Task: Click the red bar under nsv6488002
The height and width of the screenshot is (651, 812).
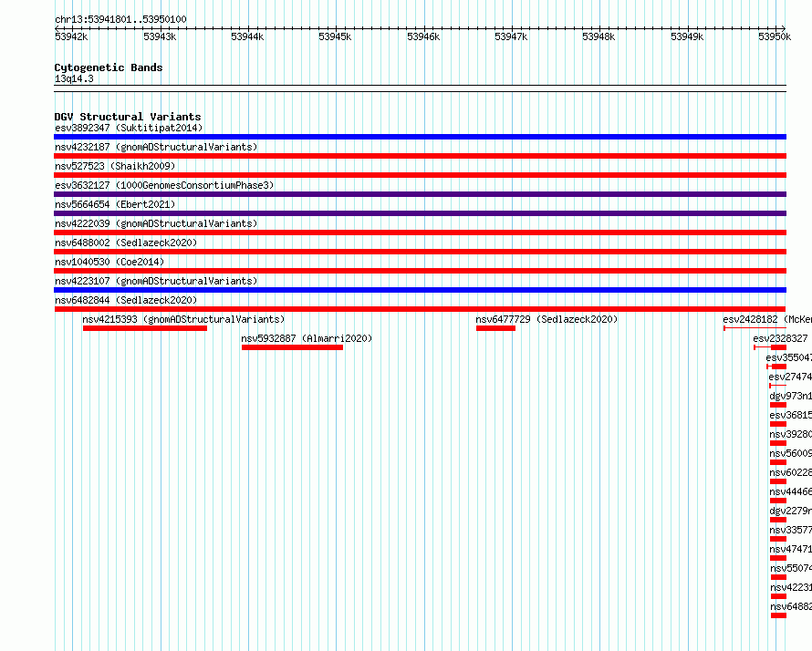Action: pos(420,252)
